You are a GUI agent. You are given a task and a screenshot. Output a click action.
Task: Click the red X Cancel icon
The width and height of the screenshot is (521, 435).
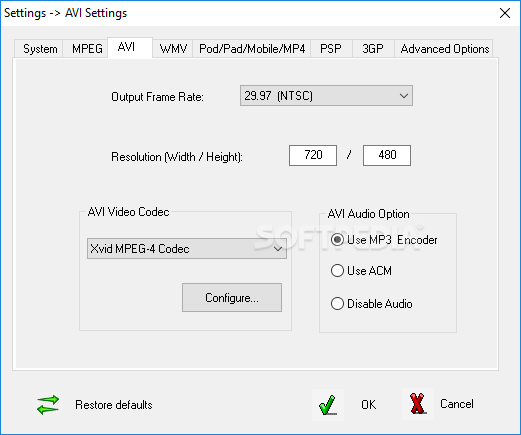[x=418, y=404]
